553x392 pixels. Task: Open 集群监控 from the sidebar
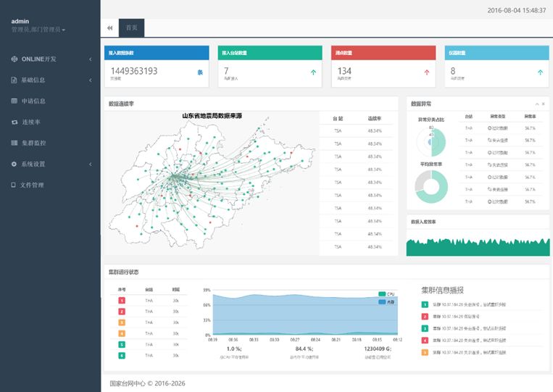[x=33, y=143]
